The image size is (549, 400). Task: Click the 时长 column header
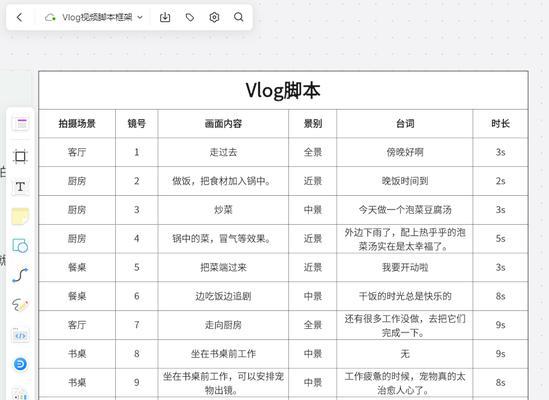[x=500, y=124]
